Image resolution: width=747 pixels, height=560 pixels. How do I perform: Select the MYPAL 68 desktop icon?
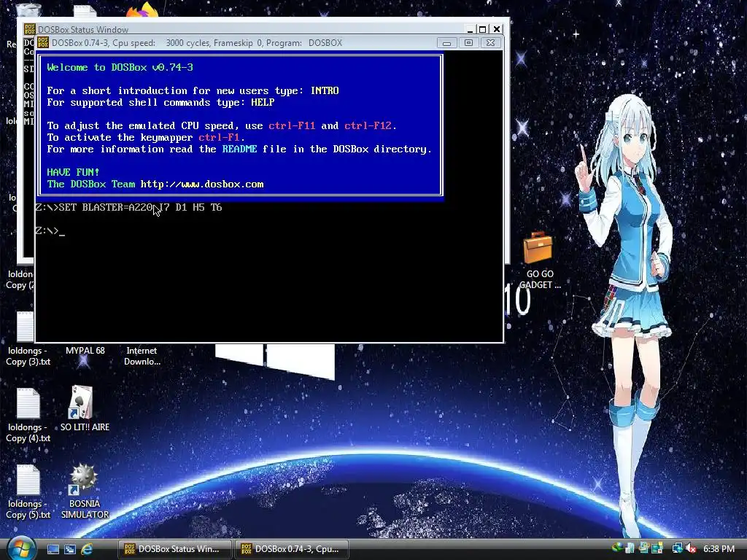[x=85, y=351]
